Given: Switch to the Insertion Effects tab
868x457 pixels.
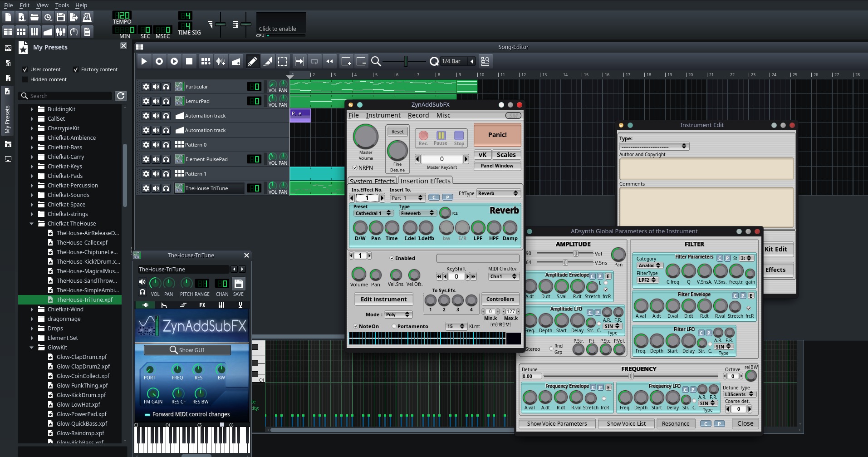Looking at the screenshot, I should (425, 181).
